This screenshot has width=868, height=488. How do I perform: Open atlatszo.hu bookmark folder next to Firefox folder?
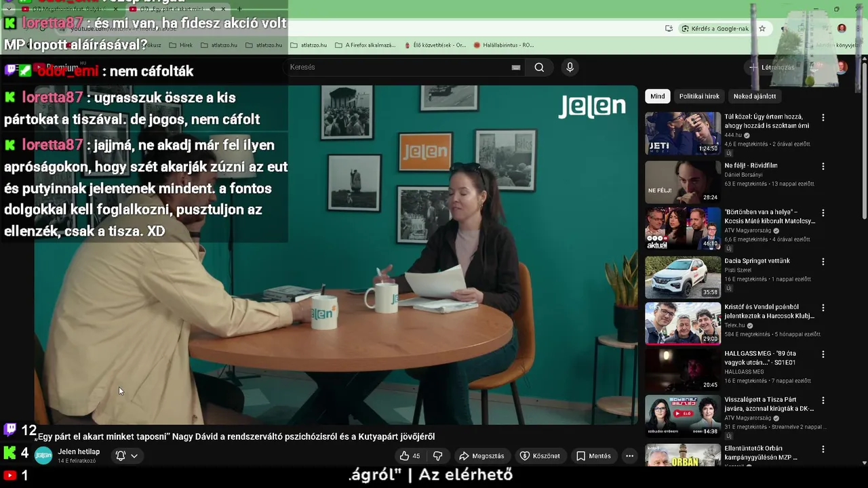[x=308, y=45]
